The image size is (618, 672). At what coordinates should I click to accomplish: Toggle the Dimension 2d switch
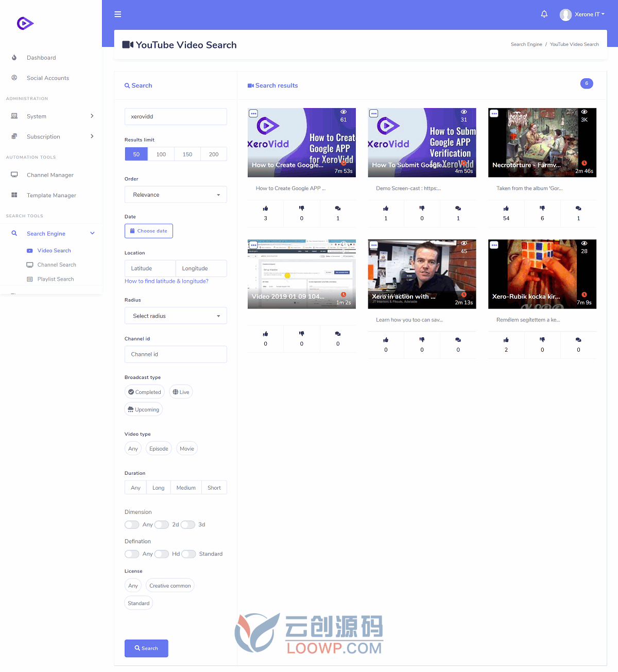(162, 525)
